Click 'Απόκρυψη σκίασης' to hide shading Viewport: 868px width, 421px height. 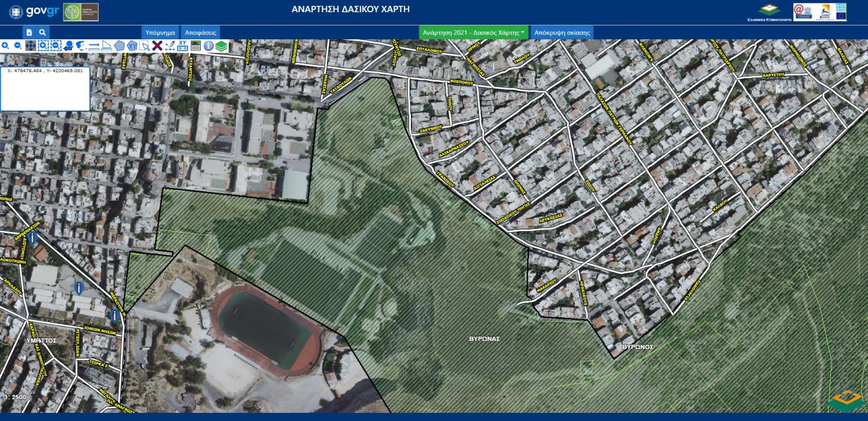(x=562, y=32)
